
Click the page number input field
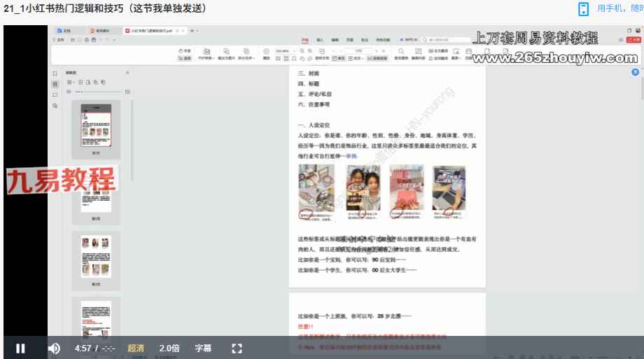tap(358, 51)
